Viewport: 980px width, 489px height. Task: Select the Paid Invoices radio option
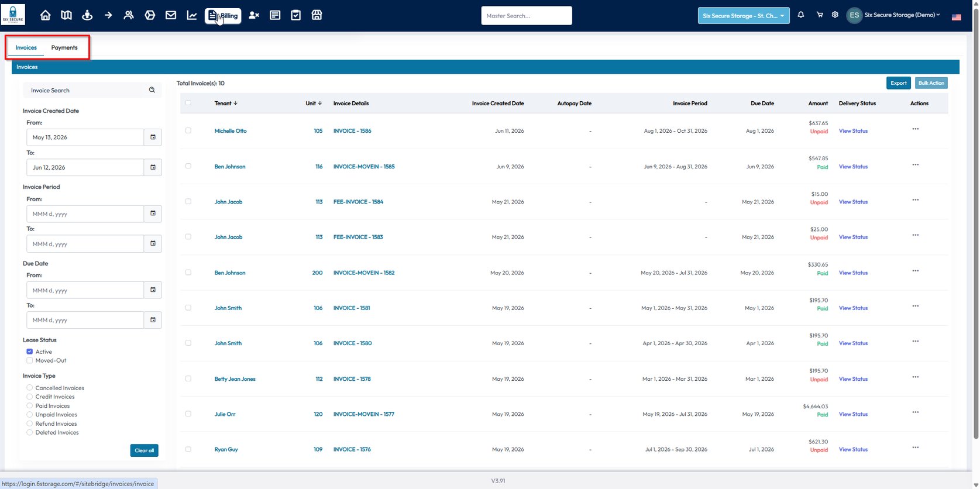coord(29,406)
